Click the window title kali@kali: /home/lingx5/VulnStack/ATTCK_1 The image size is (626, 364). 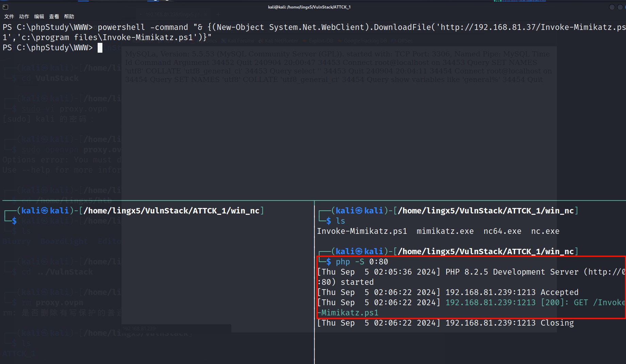pos(309,7)
